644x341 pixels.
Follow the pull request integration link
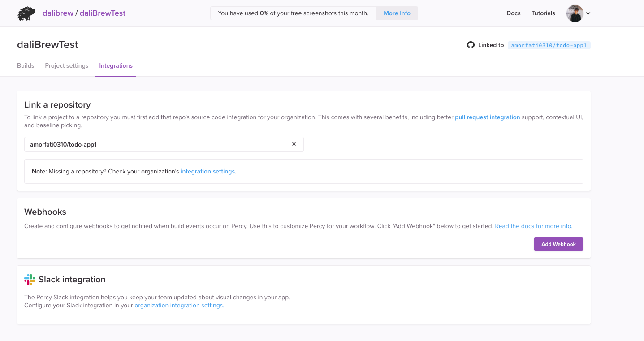[488, 117]
